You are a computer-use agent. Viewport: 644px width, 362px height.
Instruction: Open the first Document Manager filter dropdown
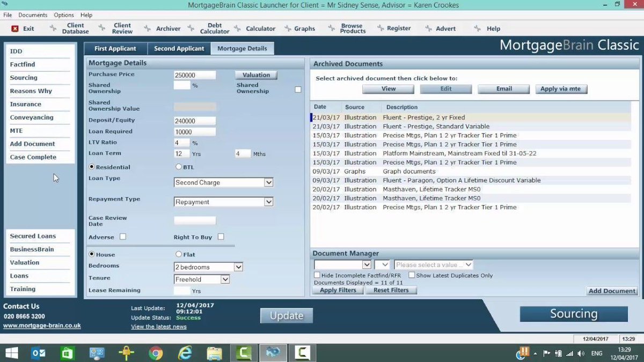[343, 264]
